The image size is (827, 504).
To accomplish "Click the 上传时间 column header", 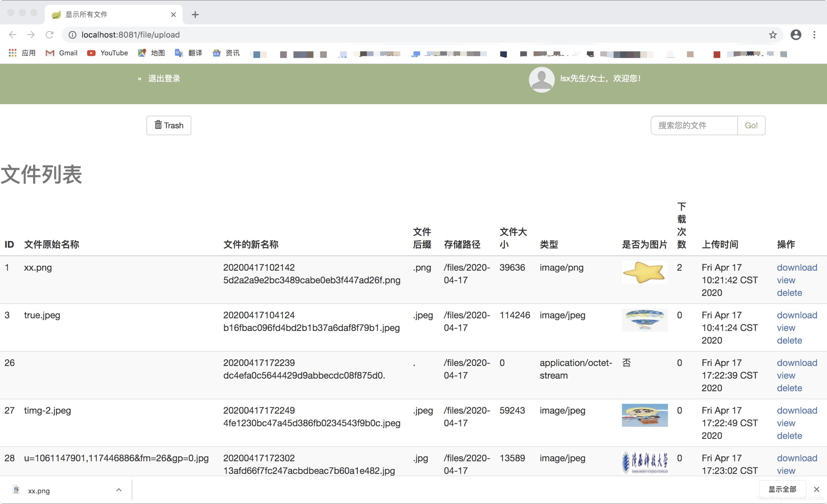I will coord(720,244).
